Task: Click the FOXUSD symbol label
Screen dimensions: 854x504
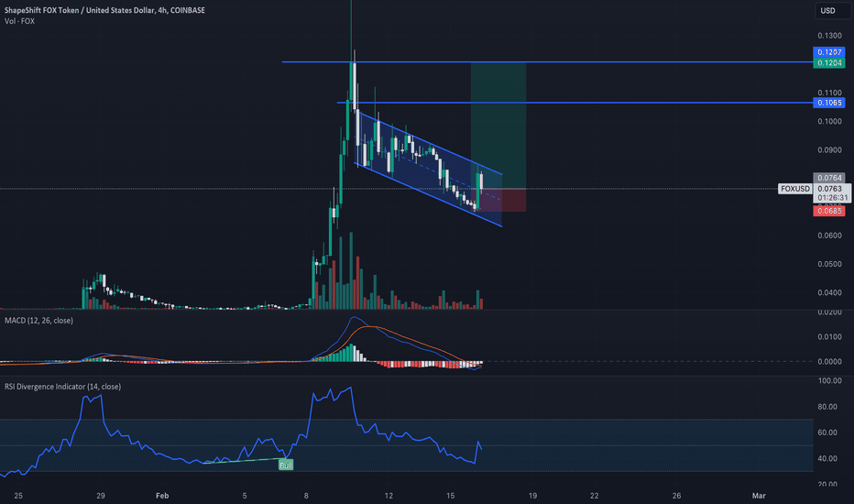Action: pyautogui.click(x=794, y=189)
